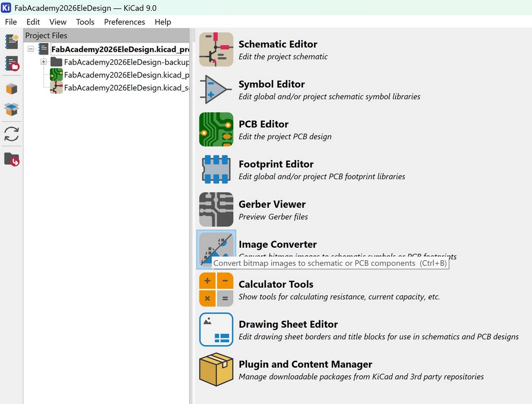Select the kicad_pro project file icon
532x404 pixels.
(x=44, y=49)
